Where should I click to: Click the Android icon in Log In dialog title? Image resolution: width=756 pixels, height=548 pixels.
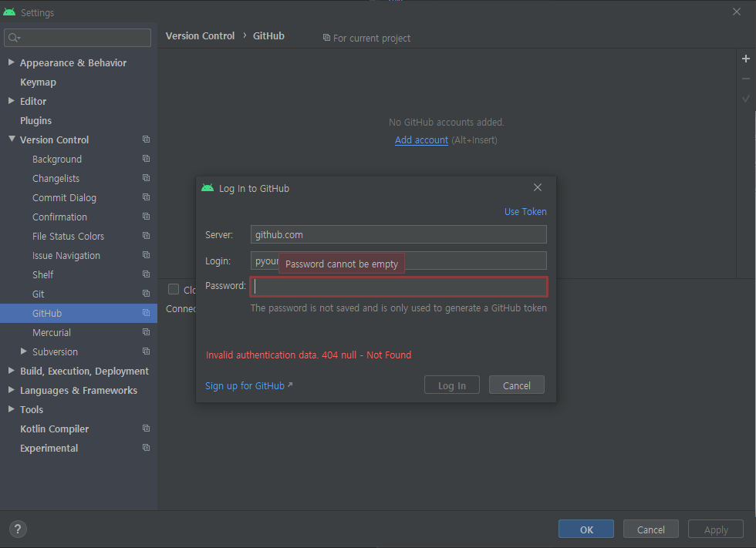click(208, 188)
